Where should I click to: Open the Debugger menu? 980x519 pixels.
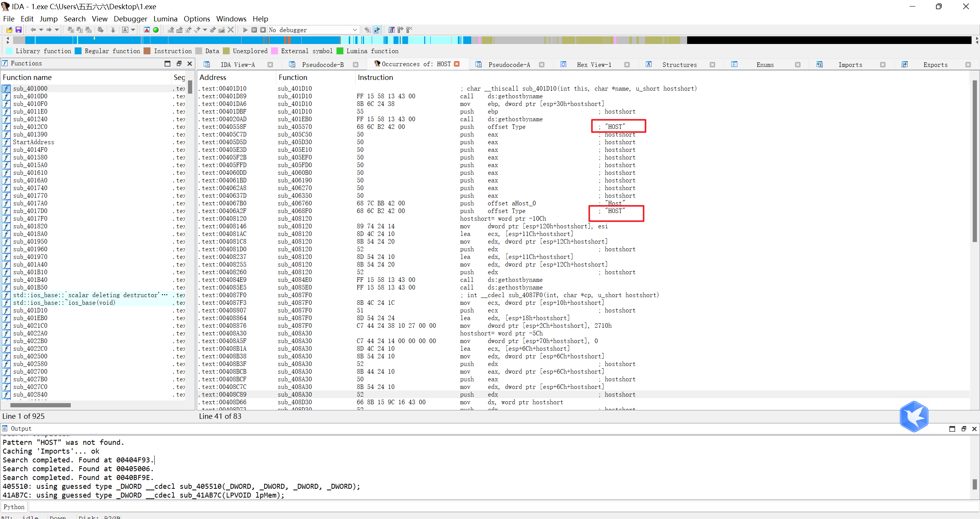(x=130, y=19)
